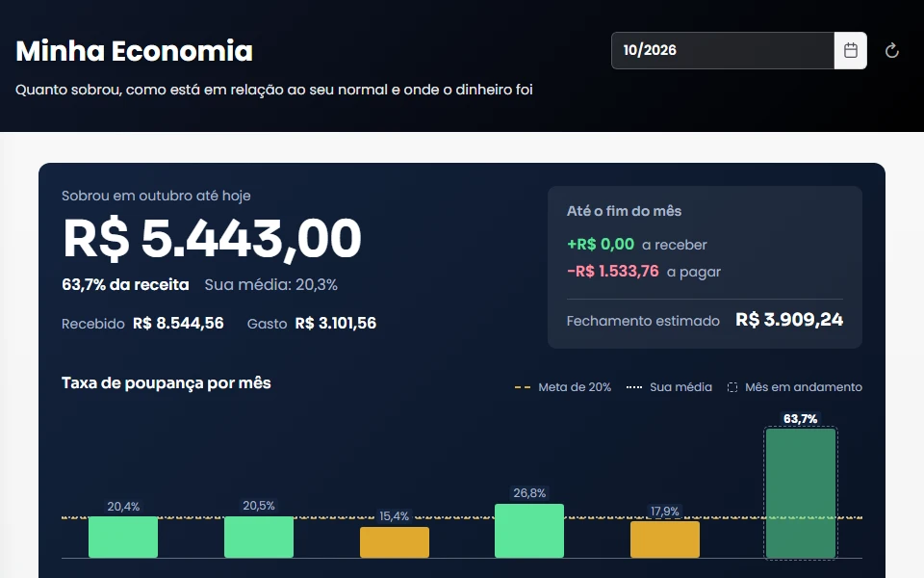
Task: Click the Minha Economia page title
Action: coord(135,51)
